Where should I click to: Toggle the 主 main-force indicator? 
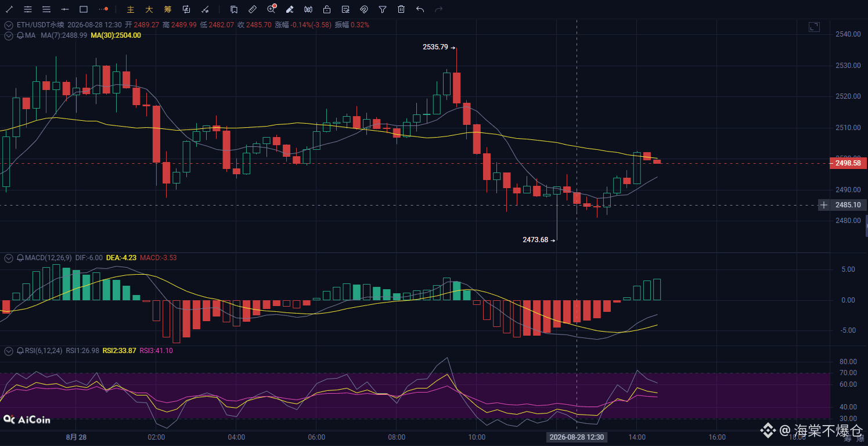click(x=131, y=9)
